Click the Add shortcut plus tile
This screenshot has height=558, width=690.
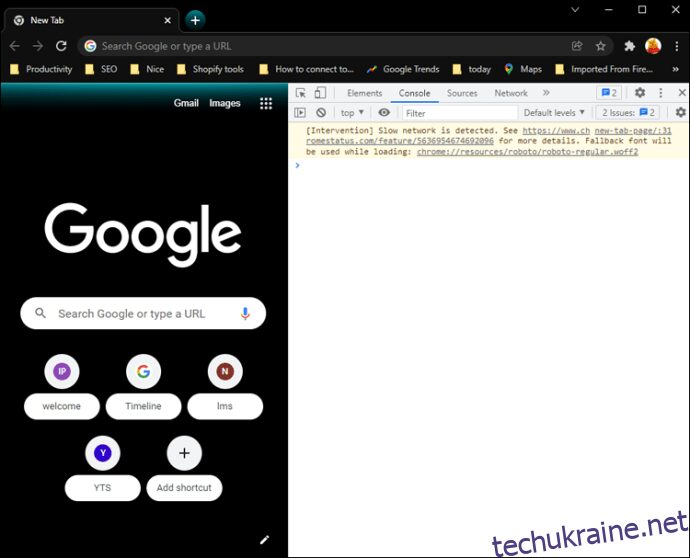(184, 468)
